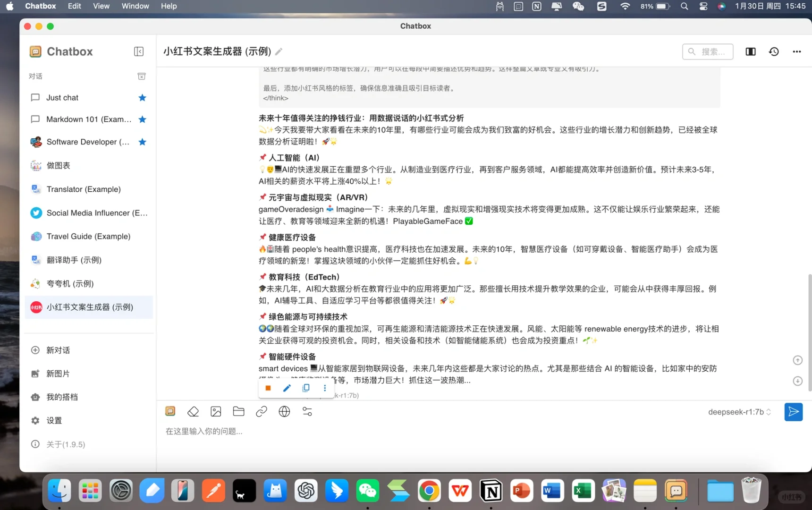Copy the reply with the copy icon
Viewport: 812px width, 510px height.
(x=305, y=388)
